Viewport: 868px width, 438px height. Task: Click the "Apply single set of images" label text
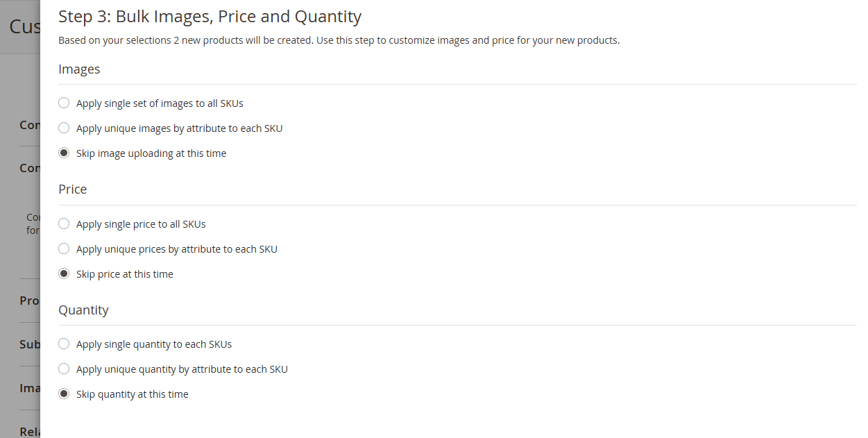click(x=160, y=103)
